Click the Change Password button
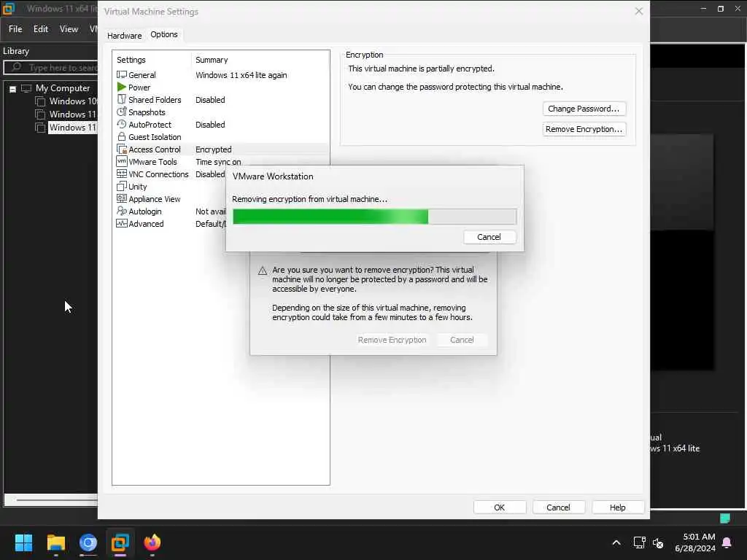Screen dimensions: 747x560 point(584,109)
